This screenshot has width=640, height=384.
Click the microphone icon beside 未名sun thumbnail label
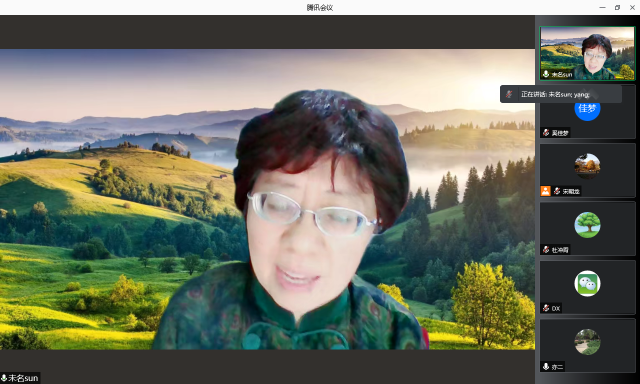tap(546, 74)
